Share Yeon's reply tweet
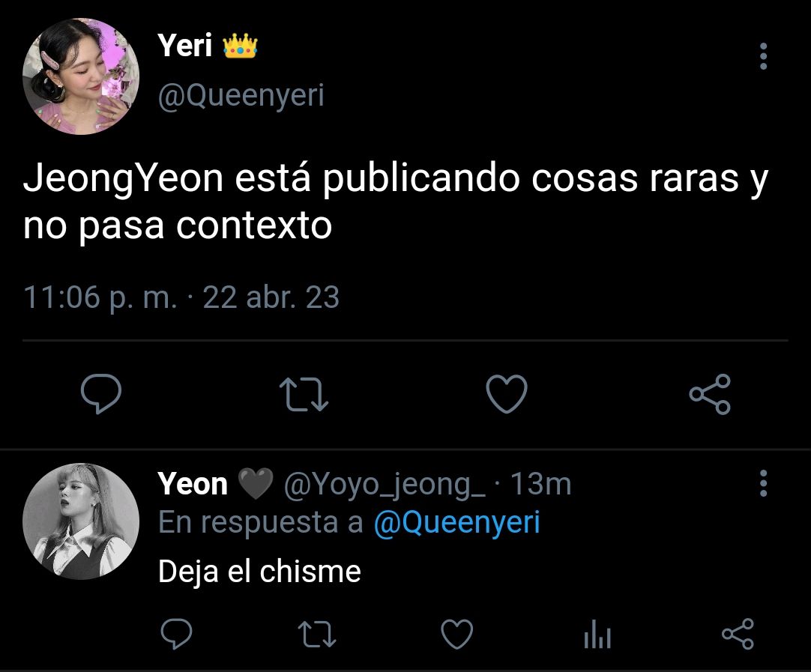The width and height of the screenshot is (811, 672). coord(738,634)
